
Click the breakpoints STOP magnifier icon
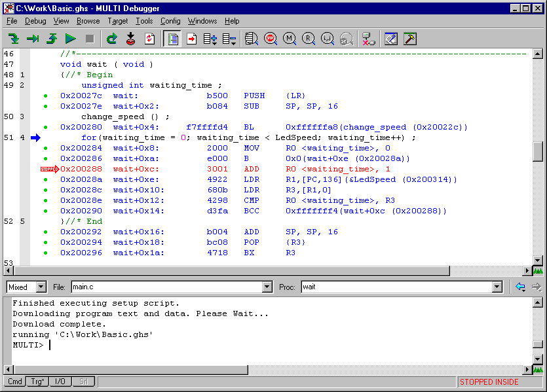point(271,39)
